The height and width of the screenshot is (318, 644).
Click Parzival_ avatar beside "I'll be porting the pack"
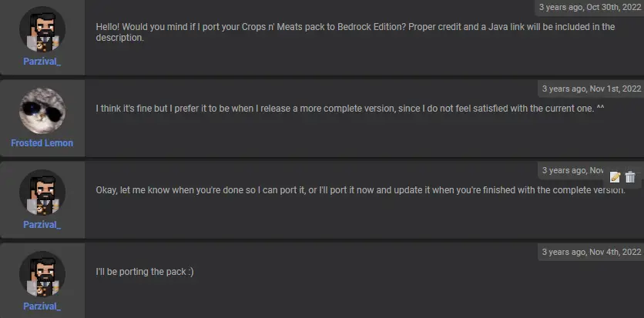[42, 274]
